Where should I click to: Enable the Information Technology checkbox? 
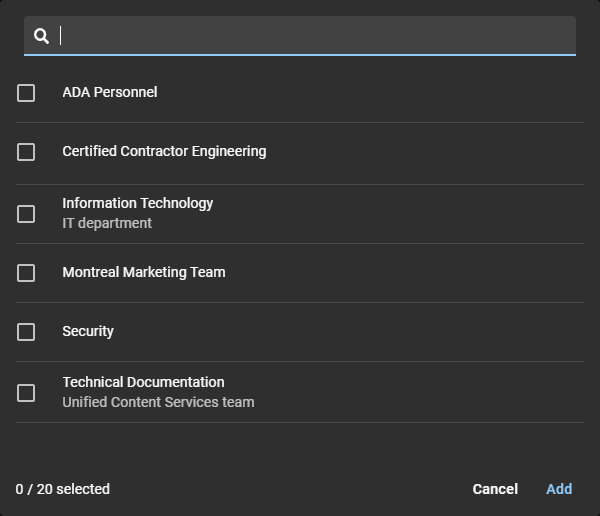(x=26, y=214)
